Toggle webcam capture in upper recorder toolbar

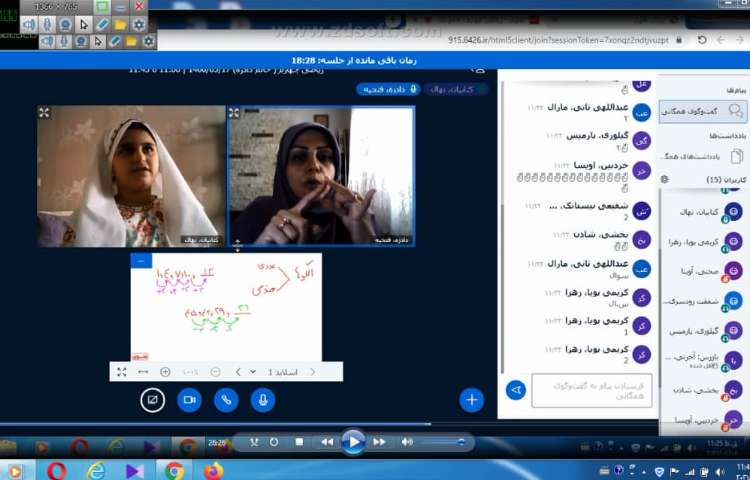[65, 24]
